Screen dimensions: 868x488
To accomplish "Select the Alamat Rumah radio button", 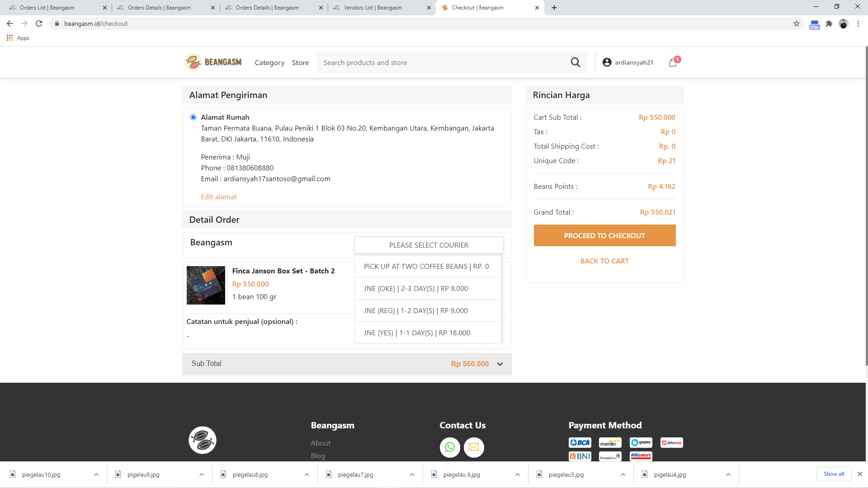I will 193,117.
